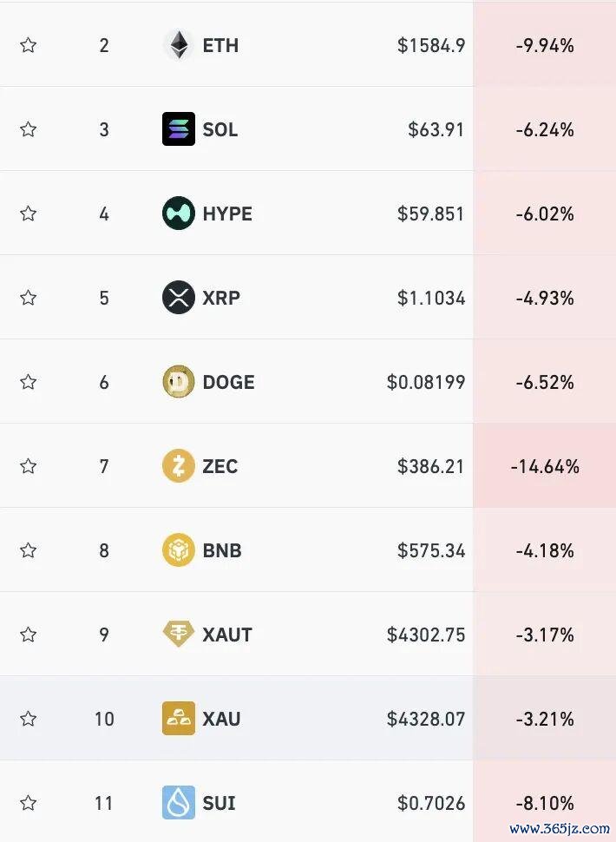Star the ZEC row as favorite

(x=28, y=465)
